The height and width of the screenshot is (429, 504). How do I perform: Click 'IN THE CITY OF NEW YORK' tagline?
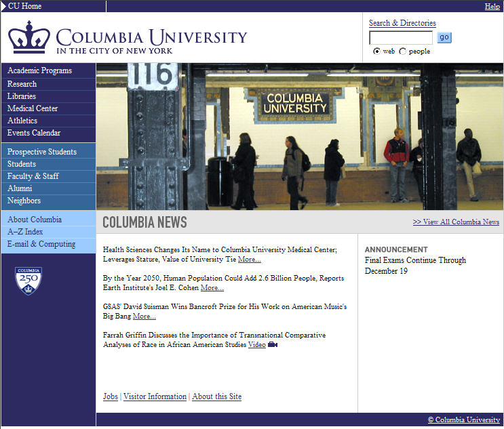tap(115, 51)
